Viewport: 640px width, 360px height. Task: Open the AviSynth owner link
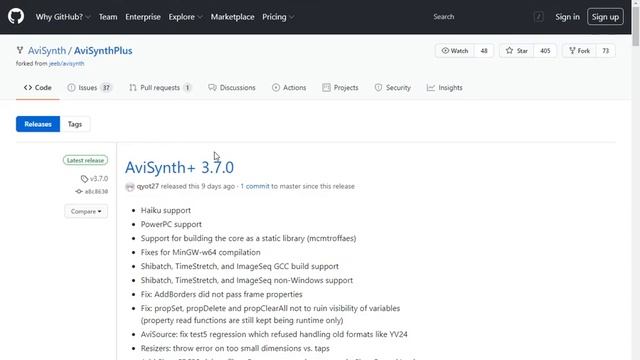(47, 51)
